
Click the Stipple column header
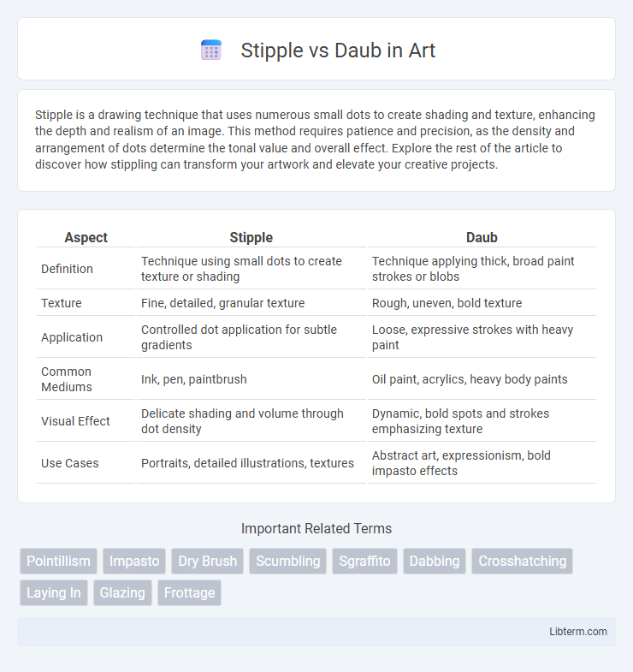point(251,237)
